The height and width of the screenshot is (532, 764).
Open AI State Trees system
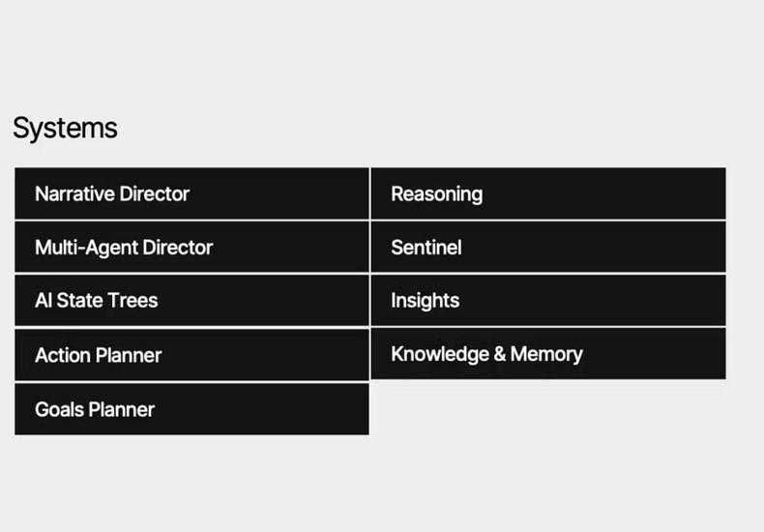click(191, 301)
